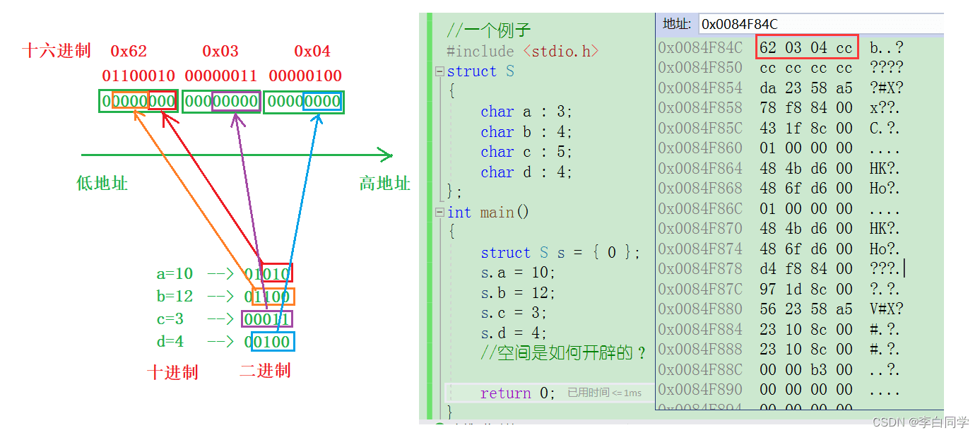The image size is (980, 435).
Task: Collapse the int main() code block
Action: [x=440, y=212]
